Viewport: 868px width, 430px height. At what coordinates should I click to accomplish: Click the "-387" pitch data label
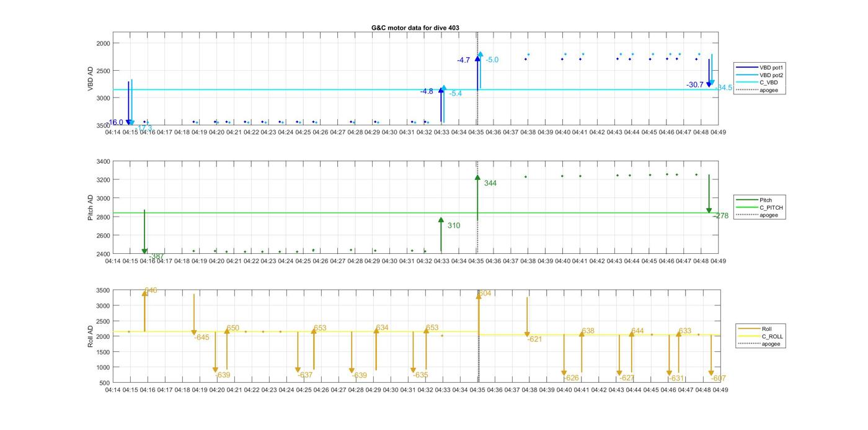[156, 256]
